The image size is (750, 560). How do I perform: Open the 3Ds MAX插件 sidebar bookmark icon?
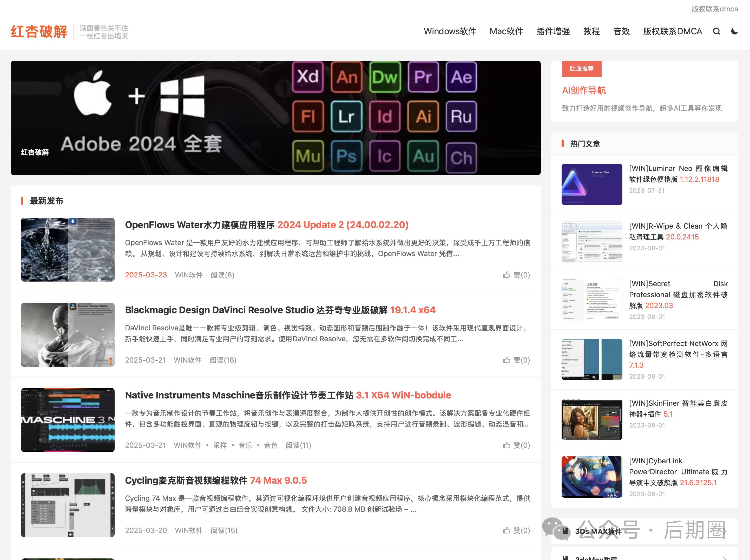coord(565,531)
